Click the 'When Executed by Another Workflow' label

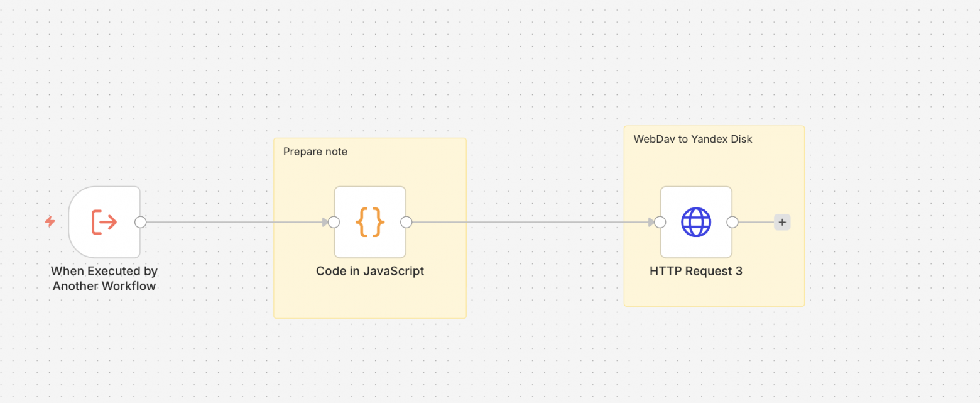tap(104, 279)
